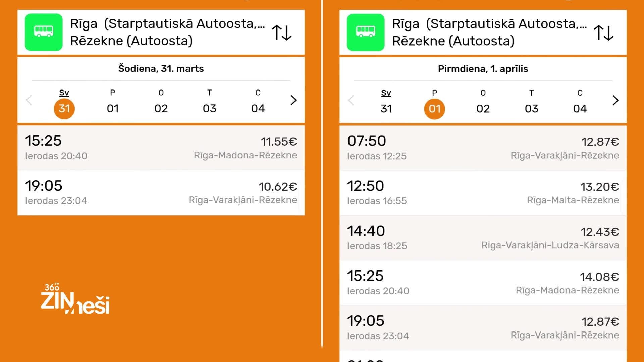Click the green bus icon in right panel
The width and height of the screenshot is (644, 362).
[x=366, y=32]
